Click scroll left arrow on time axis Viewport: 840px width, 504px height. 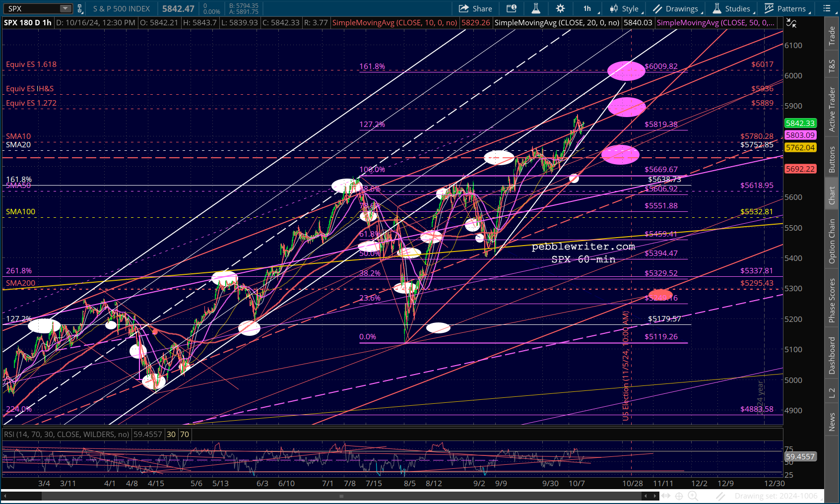pyautogui.click(x=646, y=496)
